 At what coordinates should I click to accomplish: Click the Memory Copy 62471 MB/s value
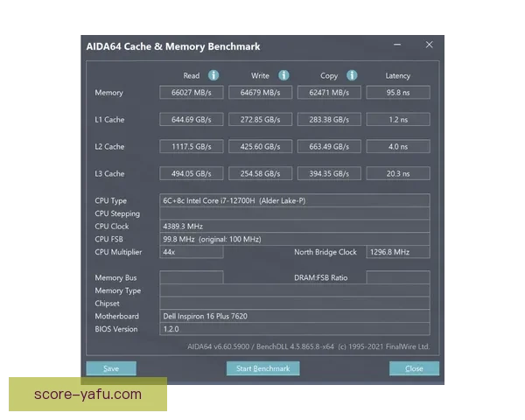click(x=329, y=93)
